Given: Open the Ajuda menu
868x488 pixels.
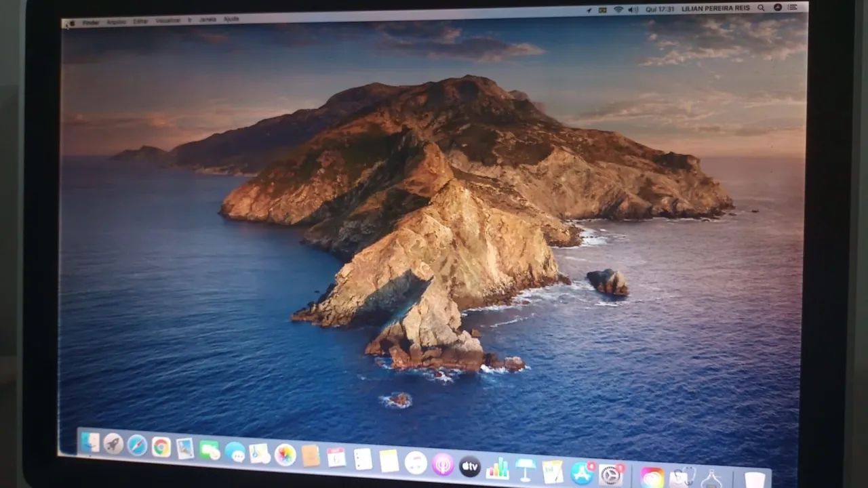Looking at the screenshot, I should (231, 20).
